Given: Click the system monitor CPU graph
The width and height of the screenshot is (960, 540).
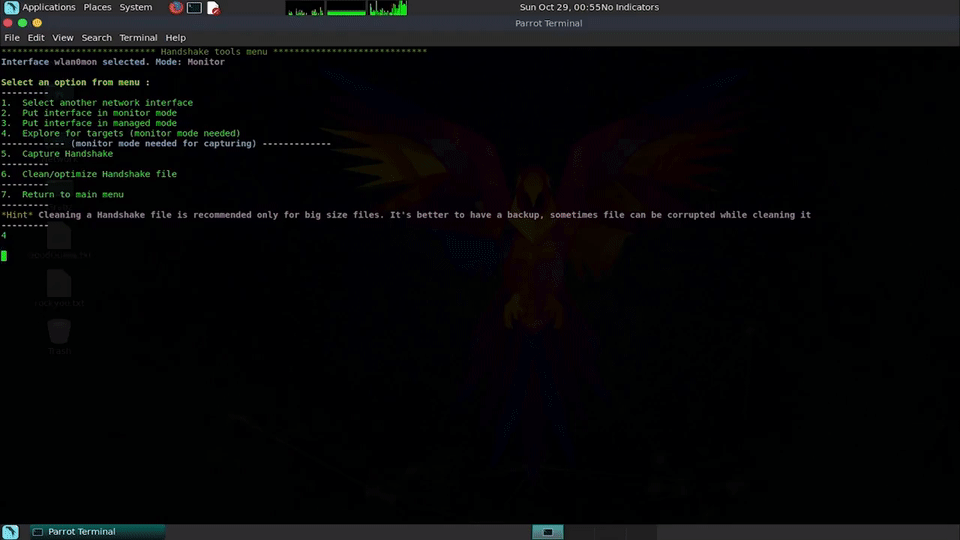Looking at the screenshot, I should point(305,8).
